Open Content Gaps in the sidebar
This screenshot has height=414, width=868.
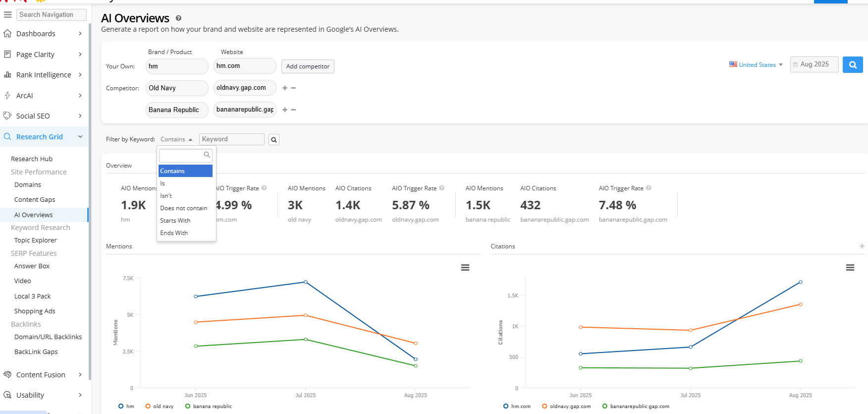coord(35,200)
